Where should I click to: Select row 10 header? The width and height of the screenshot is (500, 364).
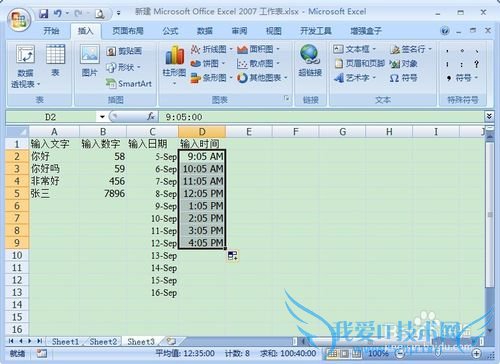pos(17,256)
